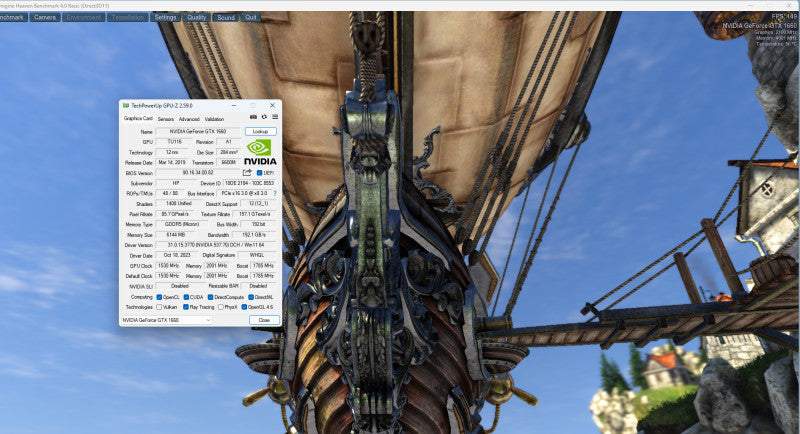The width and height of the screenshot is (800, 434).
Task: Click the Technology field 12 nm
Action: coord(172,152)
